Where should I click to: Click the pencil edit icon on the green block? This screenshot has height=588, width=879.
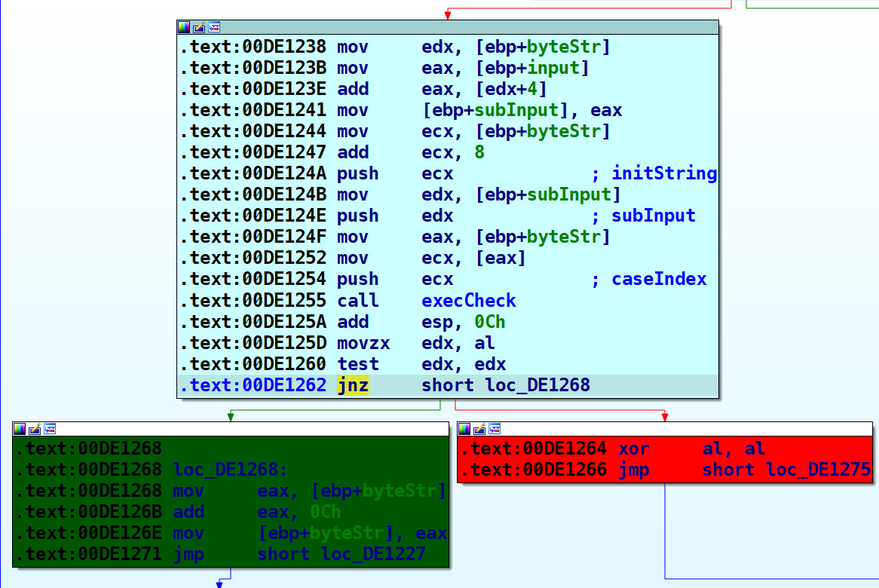[x=35, y=429]
